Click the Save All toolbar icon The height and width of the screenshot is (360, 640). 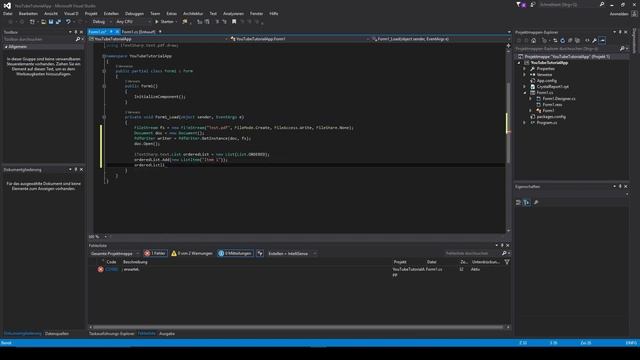[x=58, y=22]
